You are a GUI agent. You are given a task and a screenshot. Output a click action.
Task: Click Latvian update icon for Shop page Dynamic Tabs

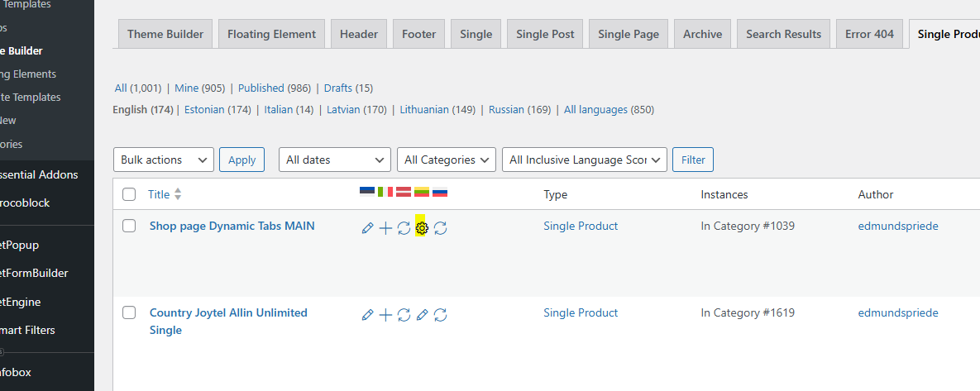404,227
